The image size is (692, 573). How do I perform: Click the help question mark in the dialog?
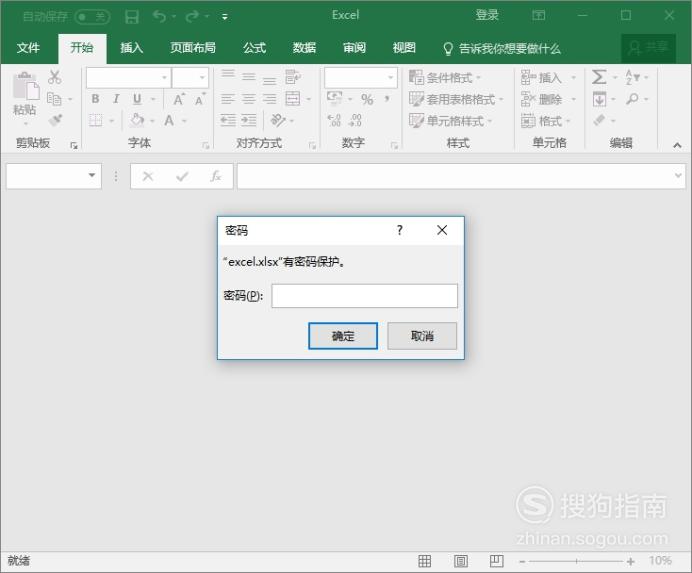(x=399, y=230)
